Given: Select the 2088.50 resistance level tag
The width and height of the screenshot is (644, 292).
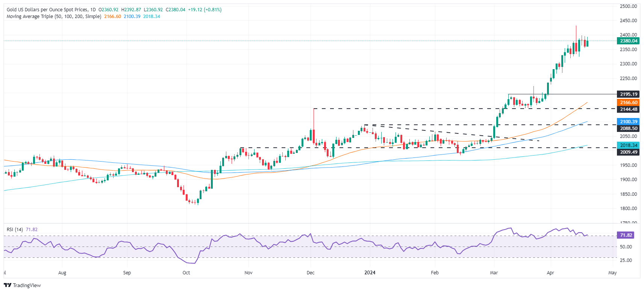Looking at the screenshot, I should [628, 128].
